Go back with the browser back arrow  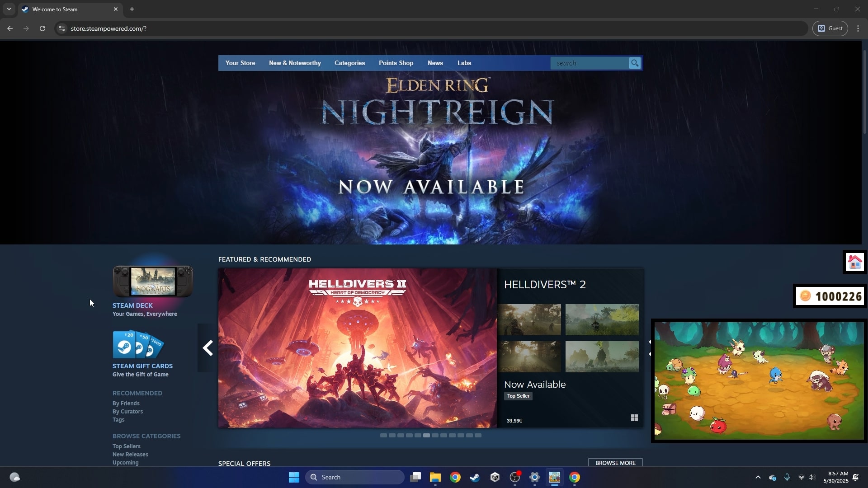coord(10,28)
